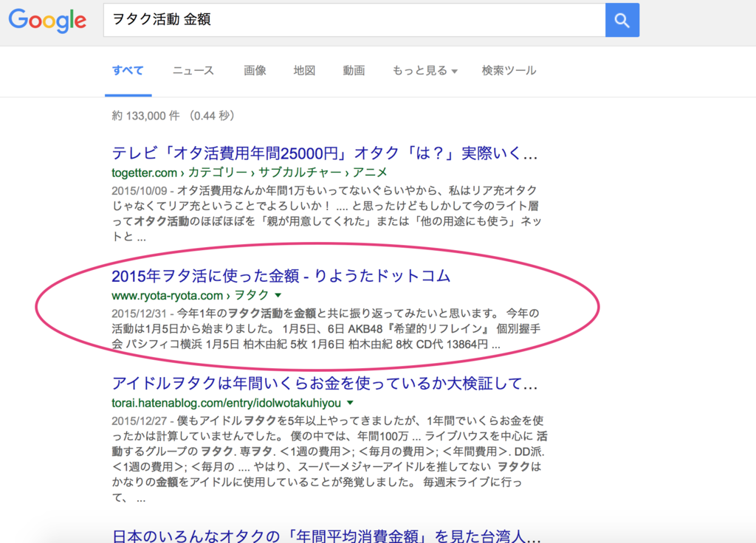Switch to the 動画 tab
The height and width of the screenshot is (543, 756).
(354, 71)
